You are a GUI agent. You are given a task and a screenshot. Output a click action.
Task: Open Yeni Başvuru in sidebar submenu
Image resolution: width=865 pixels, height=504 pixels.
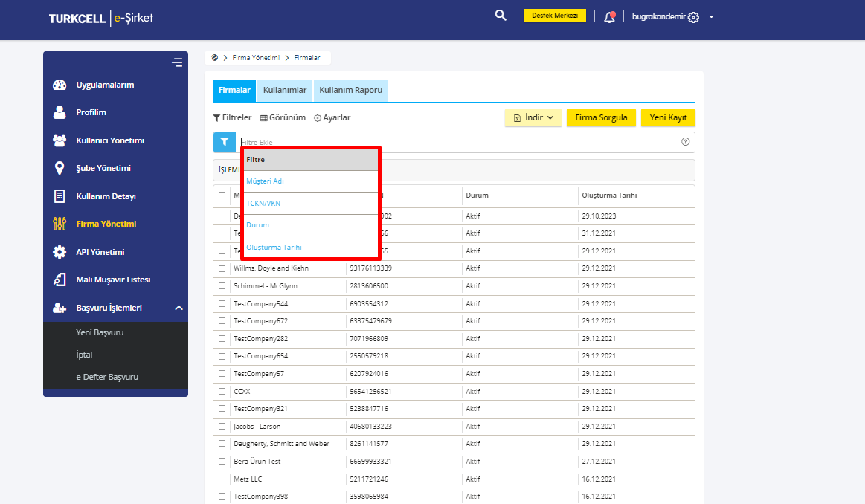pos(100,332)
